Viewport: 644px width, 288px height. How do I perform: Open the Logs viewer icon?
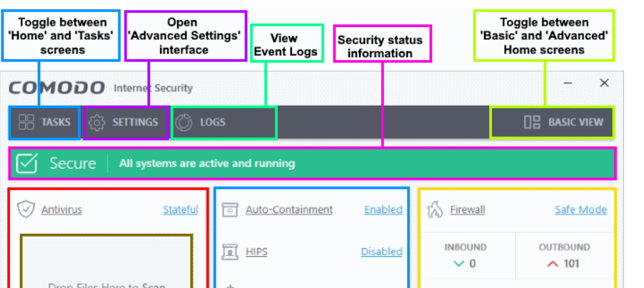pos(183,122)
